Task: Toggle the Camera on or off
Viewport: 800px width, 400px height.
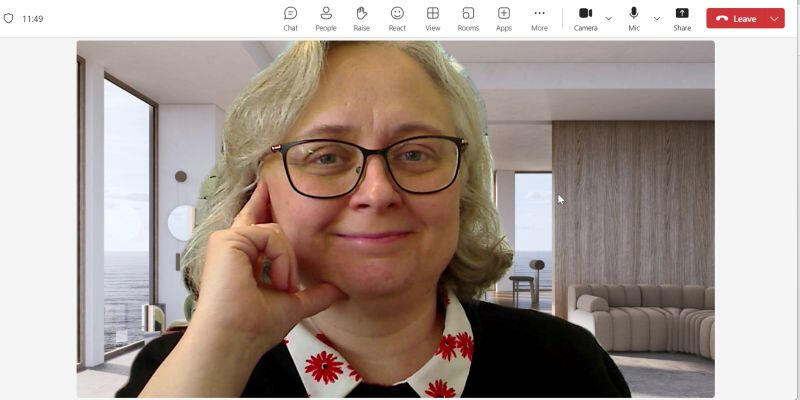Action: (585, 19)
